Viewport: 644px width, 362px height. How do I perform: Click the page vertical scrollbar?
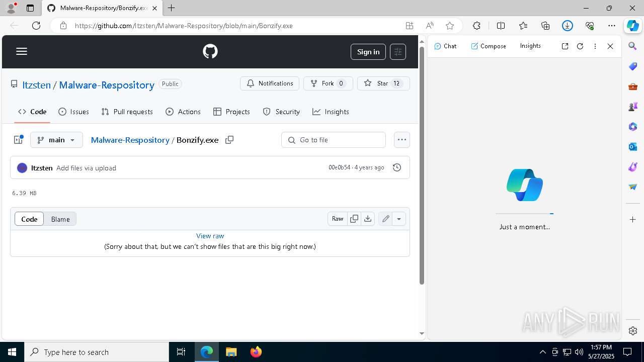[422, 166]
